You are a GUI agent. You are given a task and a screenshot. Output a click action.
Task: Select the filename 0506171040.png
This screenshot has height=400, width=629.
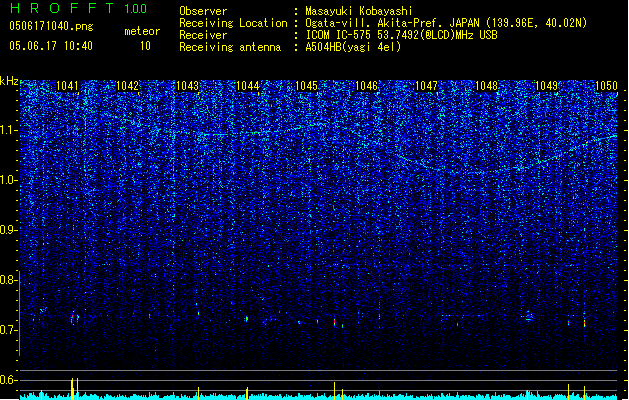pos(51,26)
